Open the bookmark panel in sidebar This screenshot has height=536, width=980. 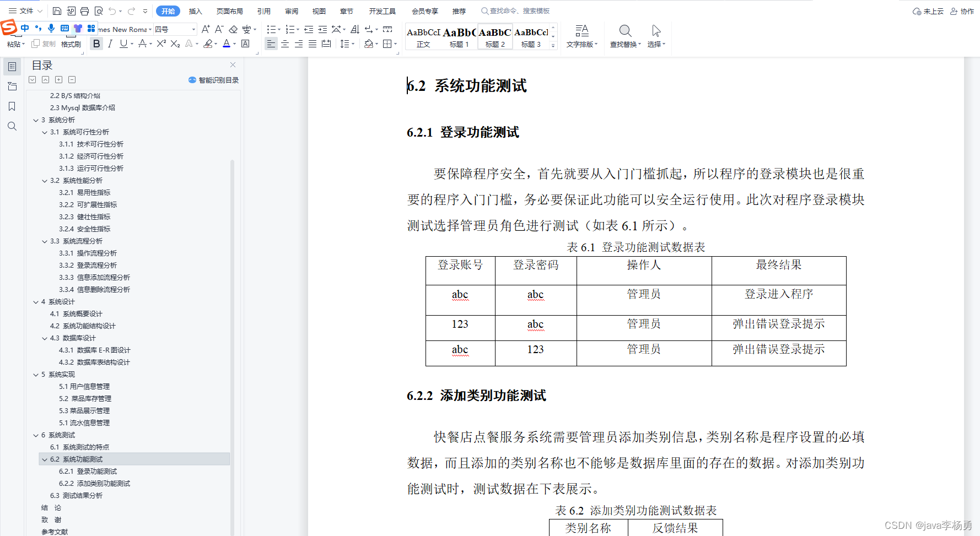[x=12, y=106]
